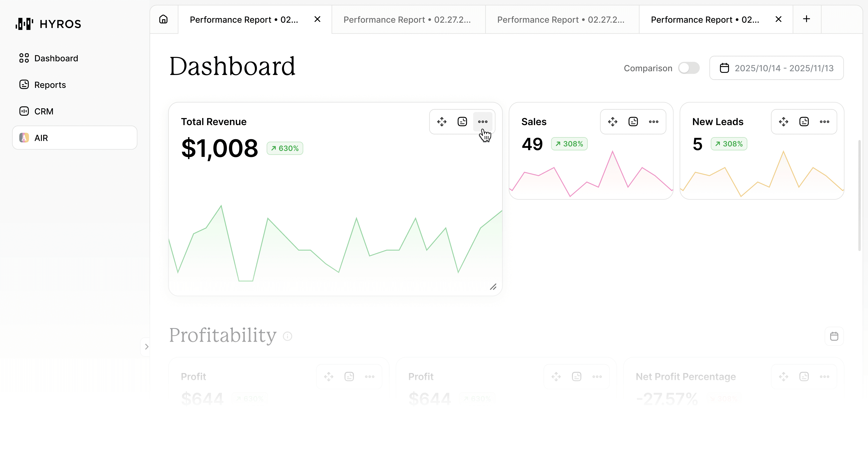Open three-dots menu on Sales card

[653, 122]
